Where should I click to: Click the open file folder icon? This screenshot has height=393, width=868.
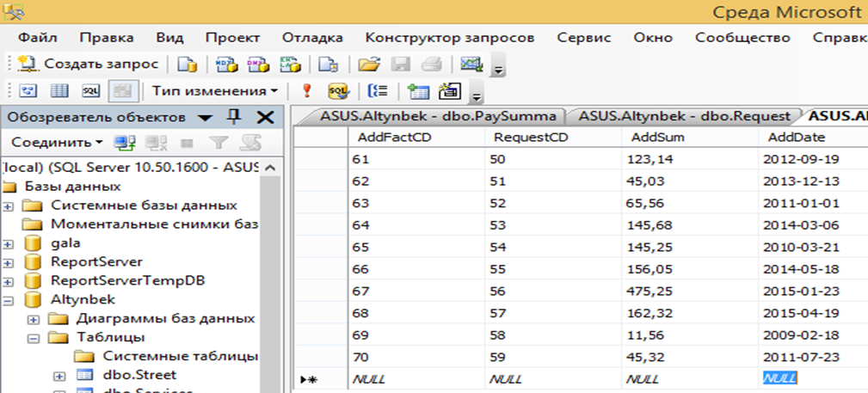(x=368, y=64)
